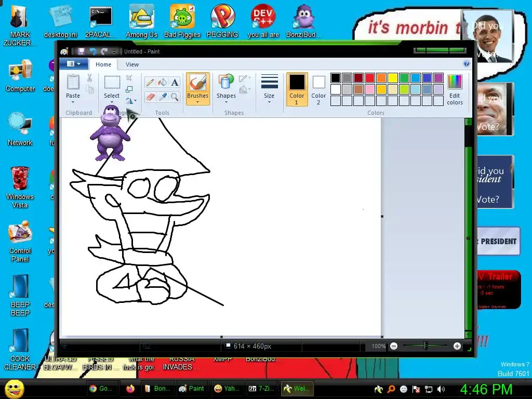Click the Save icon in Paint title bar

tap(81, 51)
